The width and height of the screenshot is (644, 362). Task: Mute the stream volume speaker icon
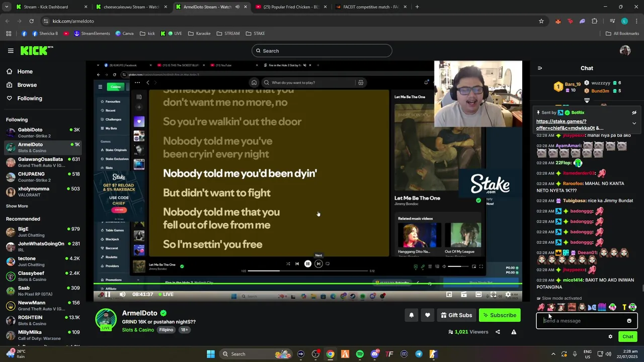point(122,295)
